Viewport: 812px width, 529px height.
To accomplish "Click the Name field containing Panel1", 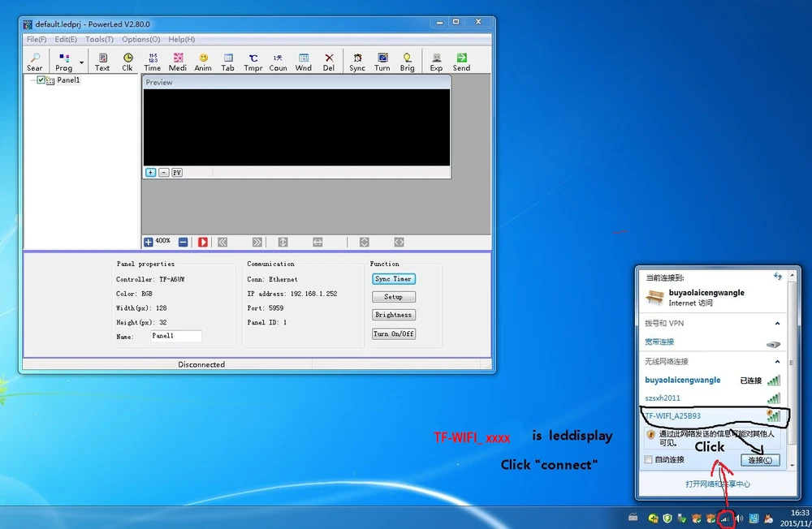I will [x=175, y=336].
